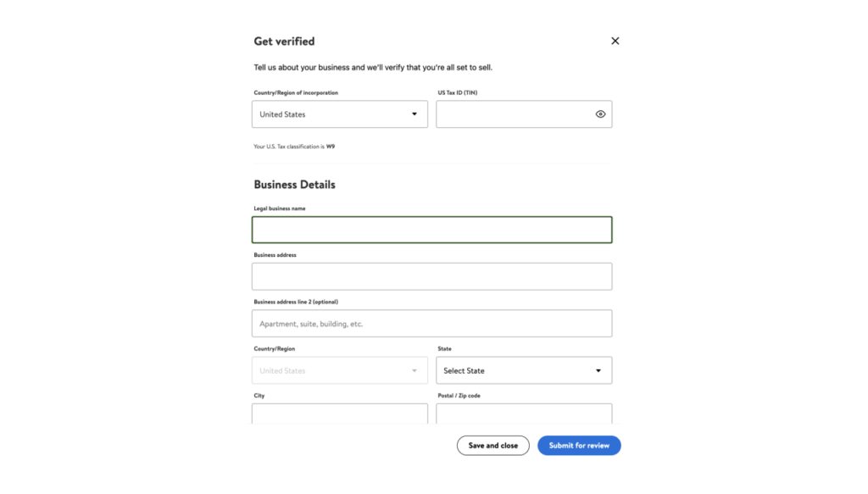Click Save and close
The image size is (868, 494).
492,445
